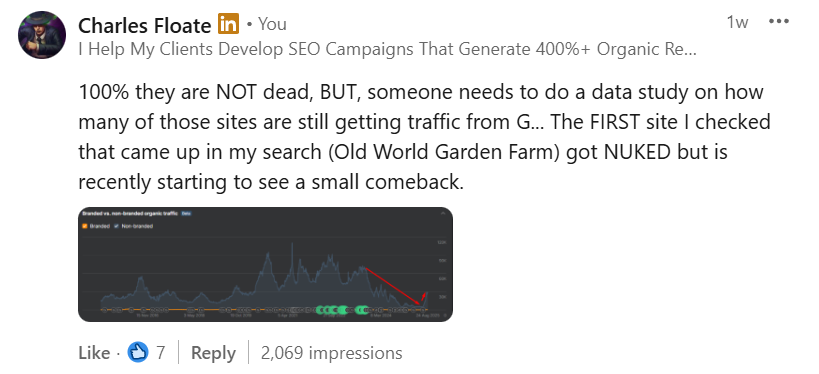Image resolution: width=819 pixels, height=374 pixels.
Task: Open the organic traffic chart image
Action: 265,264
